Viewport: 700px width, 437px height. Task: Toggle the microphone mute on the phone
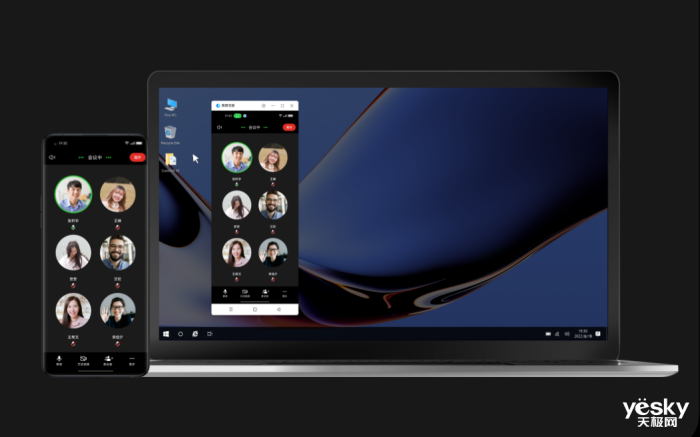59,359
